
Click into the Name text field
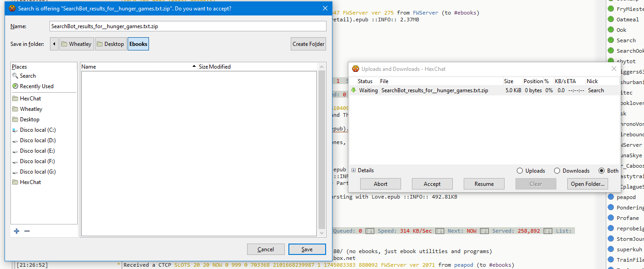point(188,26)
